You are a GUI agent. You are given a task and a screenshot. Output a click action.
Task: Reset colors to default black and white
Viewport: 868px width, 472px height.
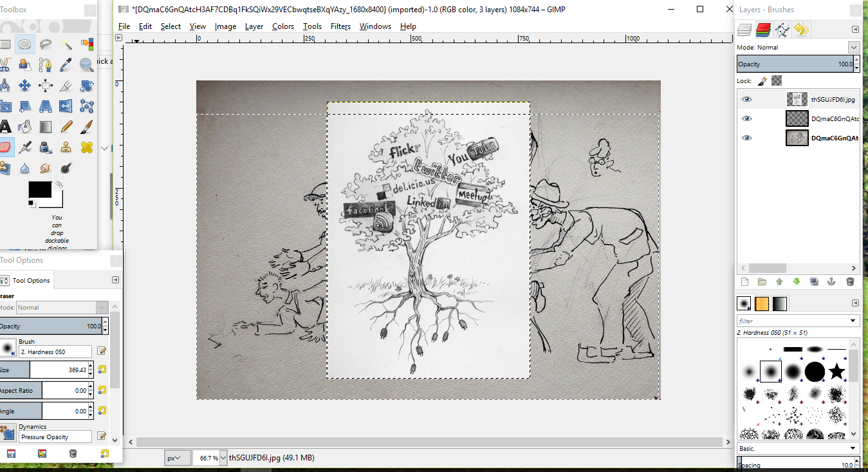click(32, 203)
